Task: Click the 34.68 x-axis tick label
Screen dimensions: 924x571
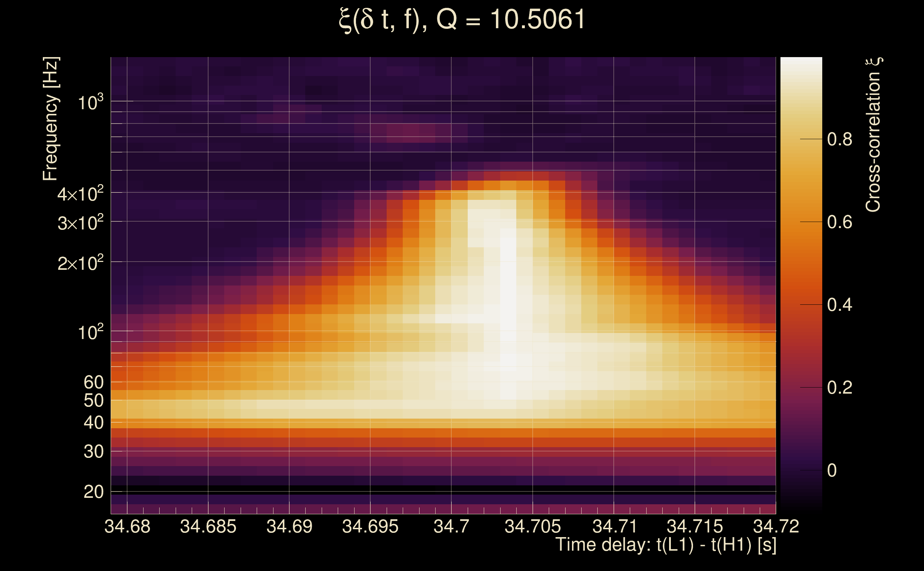Action: coord(127,526)
